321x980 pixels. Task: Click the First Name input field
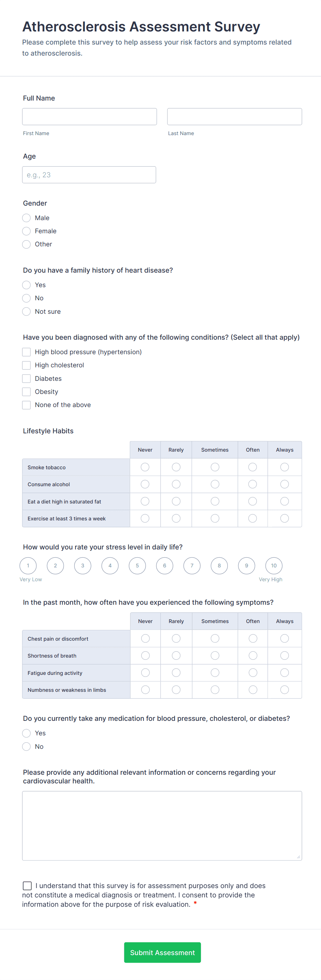click(x=89, y=116)
